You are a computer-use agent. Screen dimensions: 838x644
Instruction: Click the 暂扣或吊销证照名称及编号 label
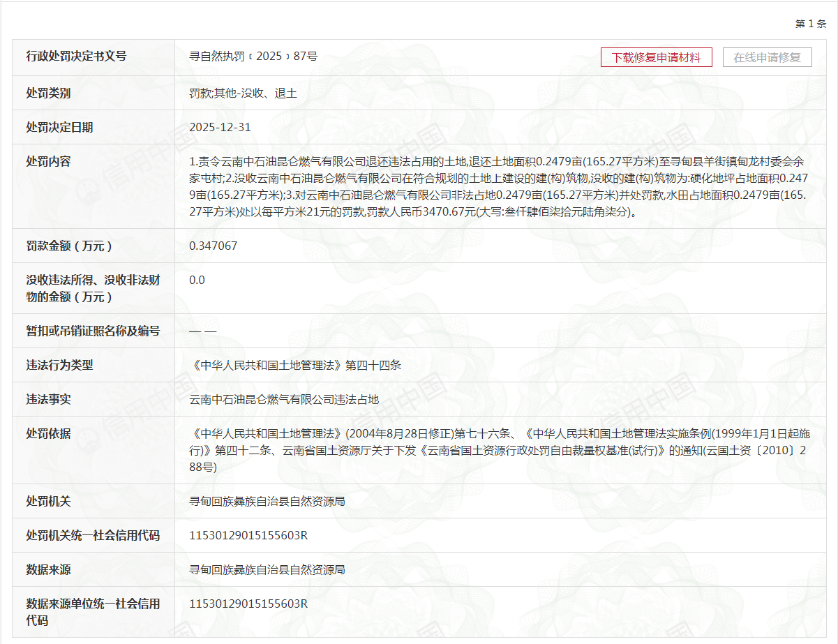[93, 331]
